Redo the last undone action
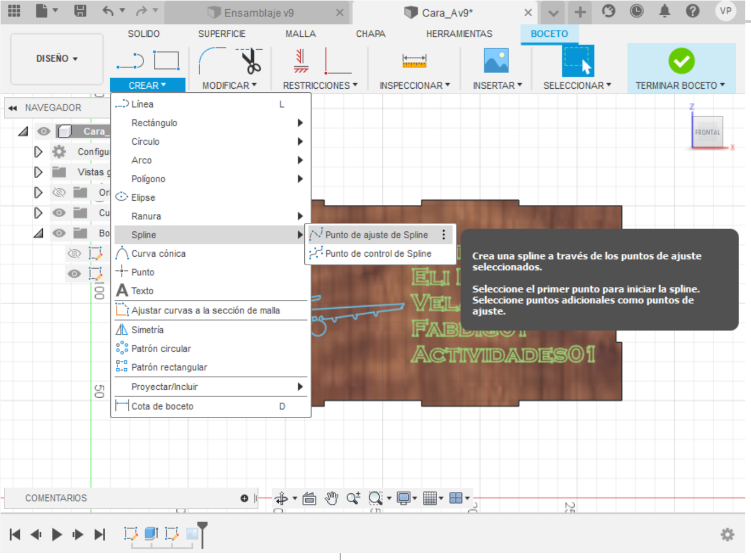Screen dimensions: 751x560 (141, 11)
